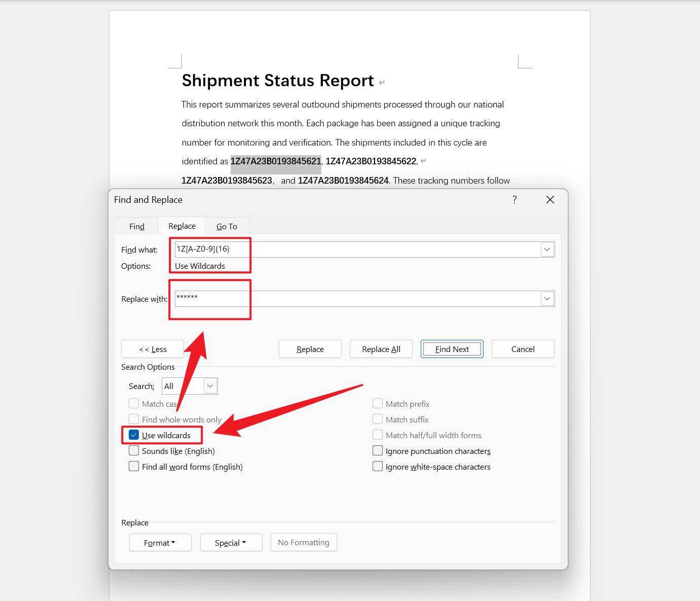Open the Go To tab
The width and height of the screenshot is (700, 601).
[227, 226]
